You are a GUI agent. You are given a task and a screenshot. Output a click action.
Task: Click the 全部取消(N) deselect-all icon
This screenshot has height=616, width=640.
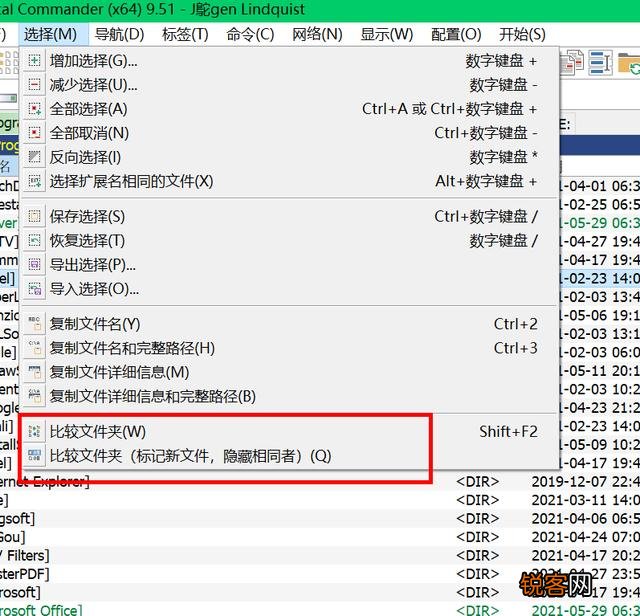pos(34,133)
